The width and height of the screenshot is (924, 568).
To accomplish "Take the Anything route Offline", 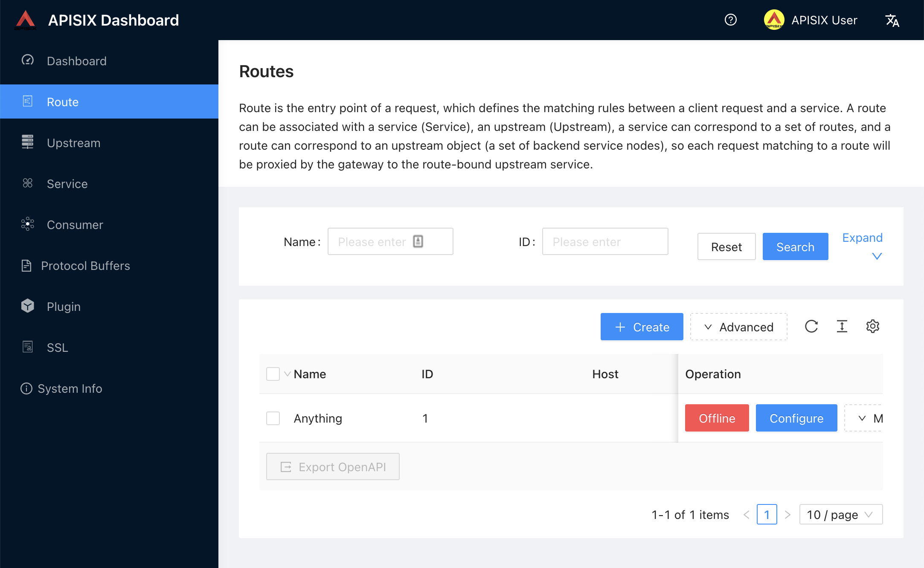I will coord(717,418).
